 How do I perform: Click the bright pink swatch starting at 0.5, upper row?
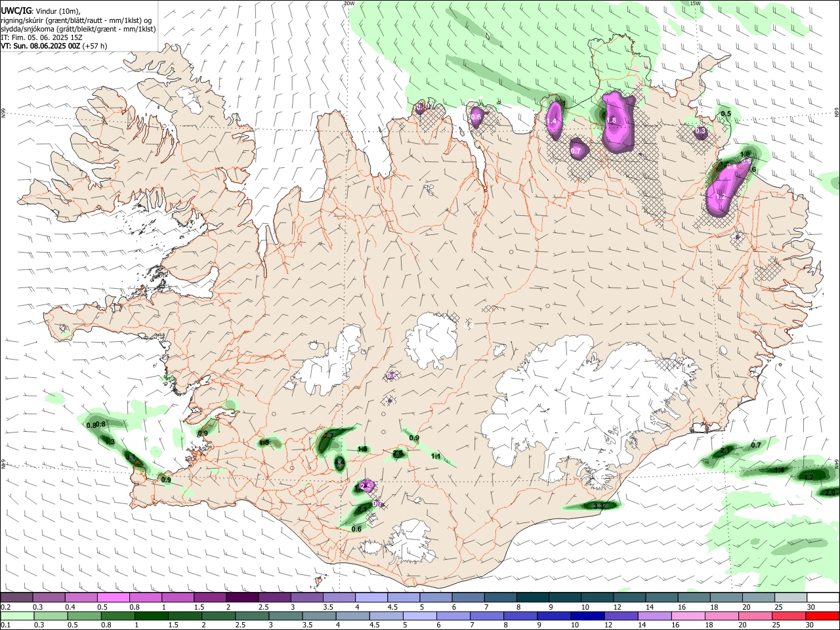pos(114,598)
